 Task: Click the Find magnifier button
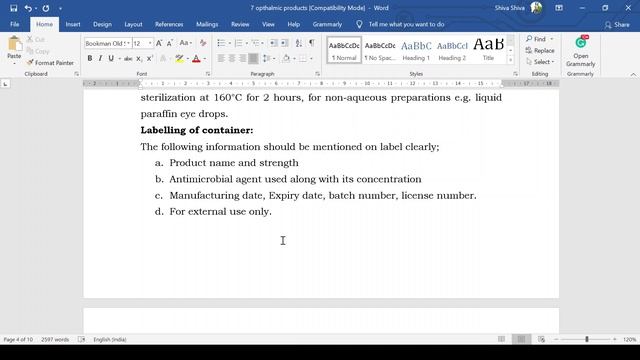click(536, 39)
